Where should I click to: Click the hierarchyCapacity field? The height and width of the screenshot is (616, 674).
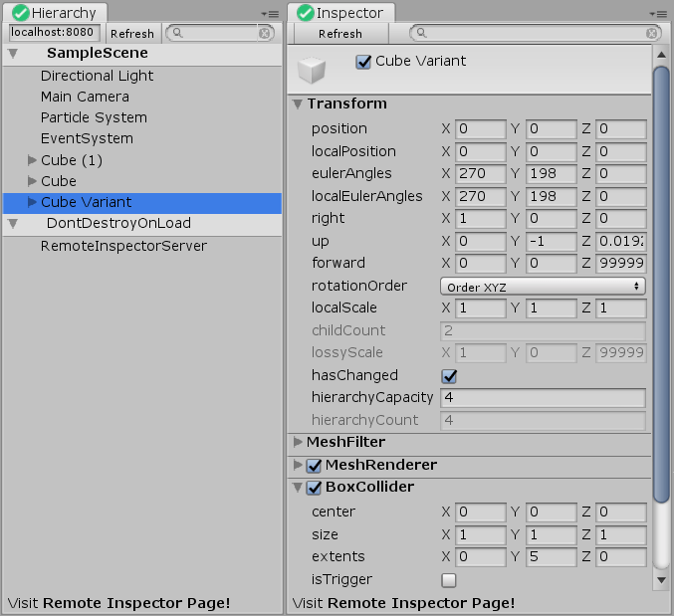543,398
